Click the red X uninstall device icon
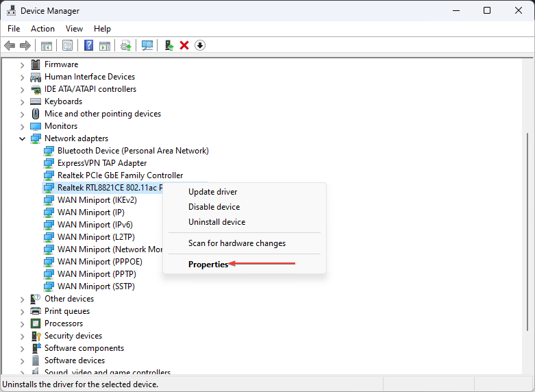 [x=184, y=45]
